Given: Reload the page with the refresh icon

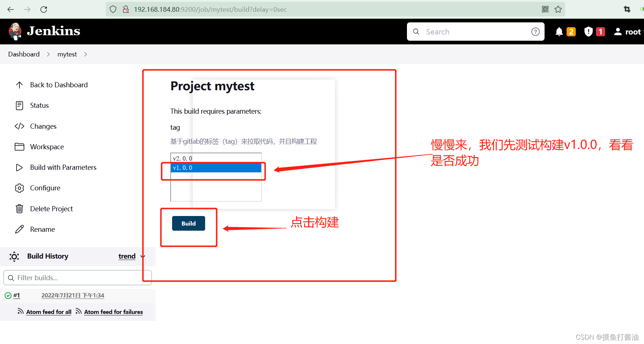Looking at the screenshot, I should (x=44, y=10).
